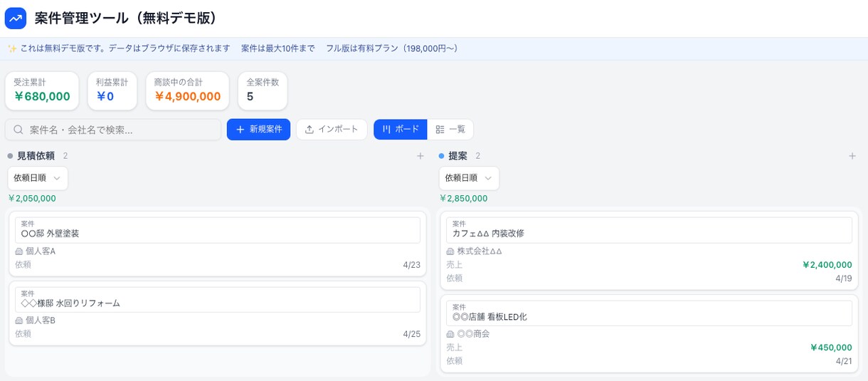
Task: Click the blue trend-chart app logo
Action: (16, 19)
